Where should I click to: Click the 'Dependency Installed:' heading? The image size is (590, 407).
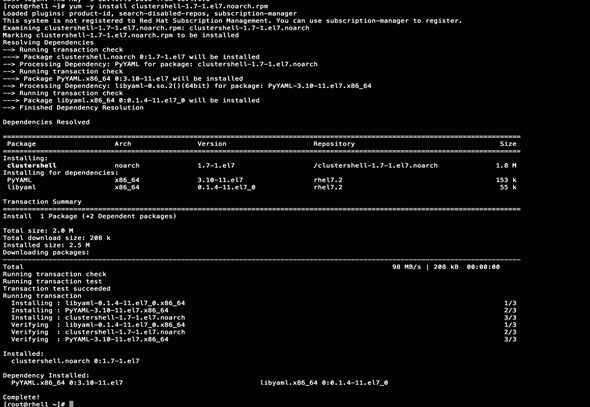pos(46,375)
